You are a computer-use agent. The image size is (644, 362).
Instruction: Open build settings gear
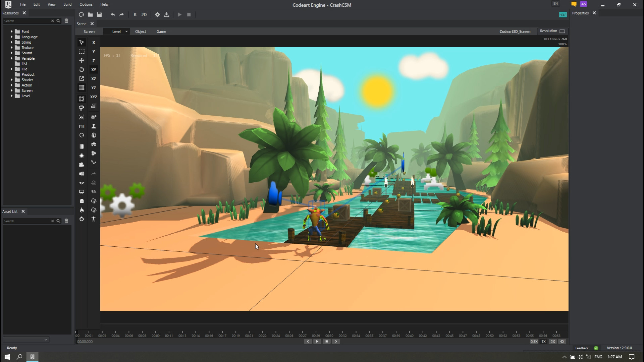coord(157,15)
